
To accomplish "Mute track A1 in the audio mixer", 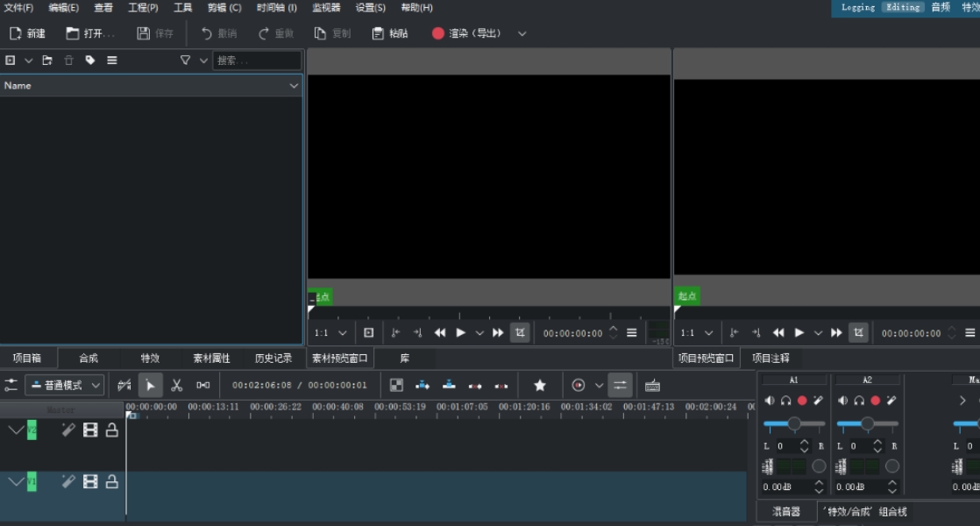I will pyautogui.click(x=770, y=401).
